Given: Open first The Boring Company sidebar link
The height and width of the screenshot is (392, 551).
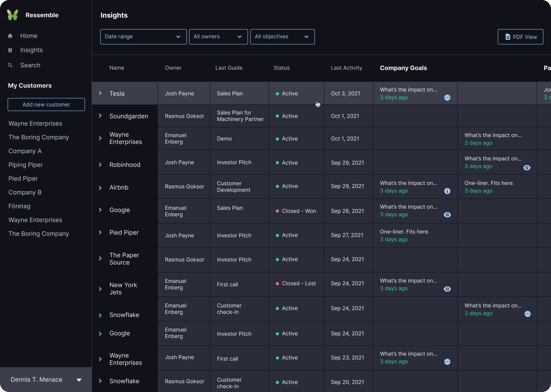Looking at the screenshot, I should (x=39, y=137).
